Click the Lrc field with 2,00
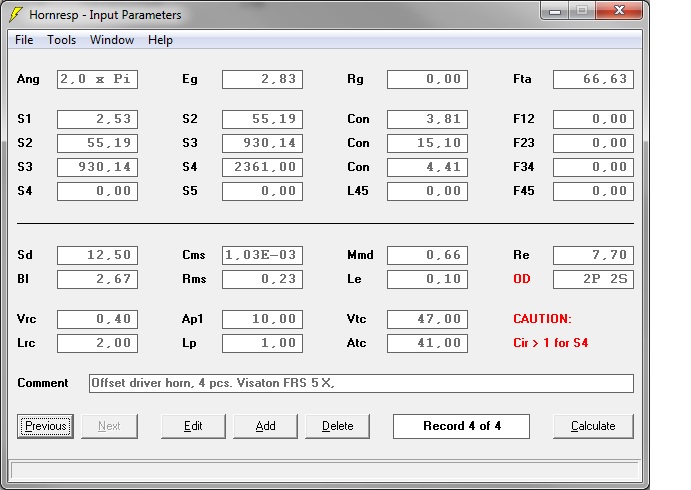691x490 pixels. [97, 343]
